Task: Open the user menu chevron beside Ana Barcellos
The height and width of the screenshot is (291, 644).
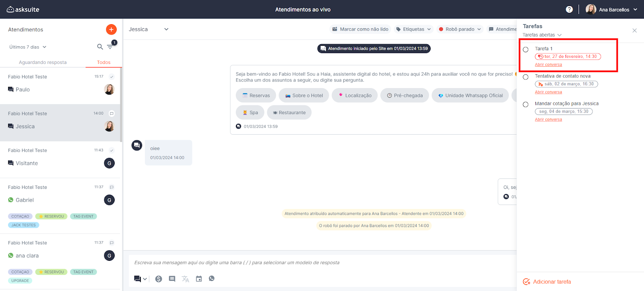Action: [x=635, y=10]
